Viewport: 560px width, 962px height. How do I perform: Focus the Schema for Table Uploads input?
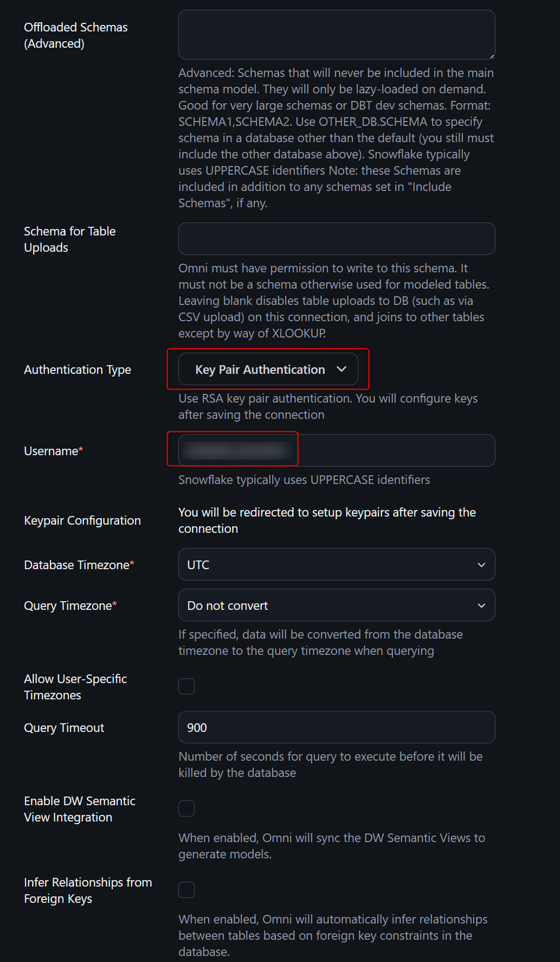336,239
